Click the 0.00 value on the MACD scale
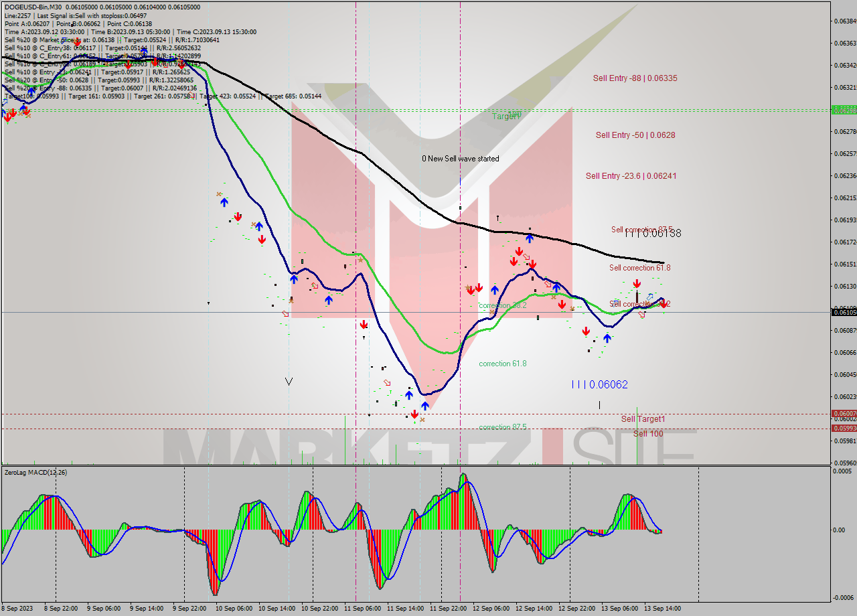857x616 pixels. pyautogui.click(x=839, y=530)
